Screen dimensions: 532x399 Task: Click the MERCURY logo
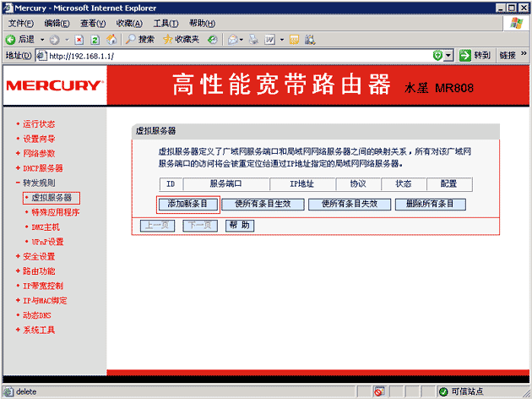point(54,85)
